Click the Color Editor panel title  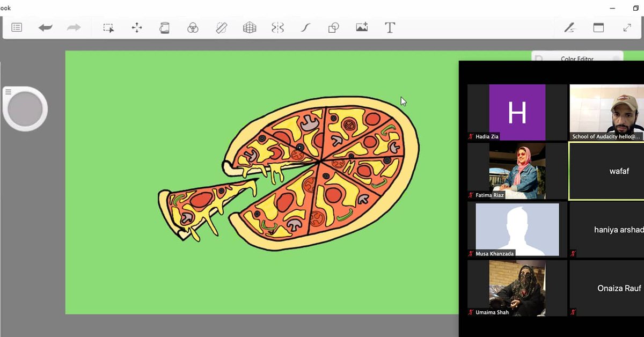577,58
